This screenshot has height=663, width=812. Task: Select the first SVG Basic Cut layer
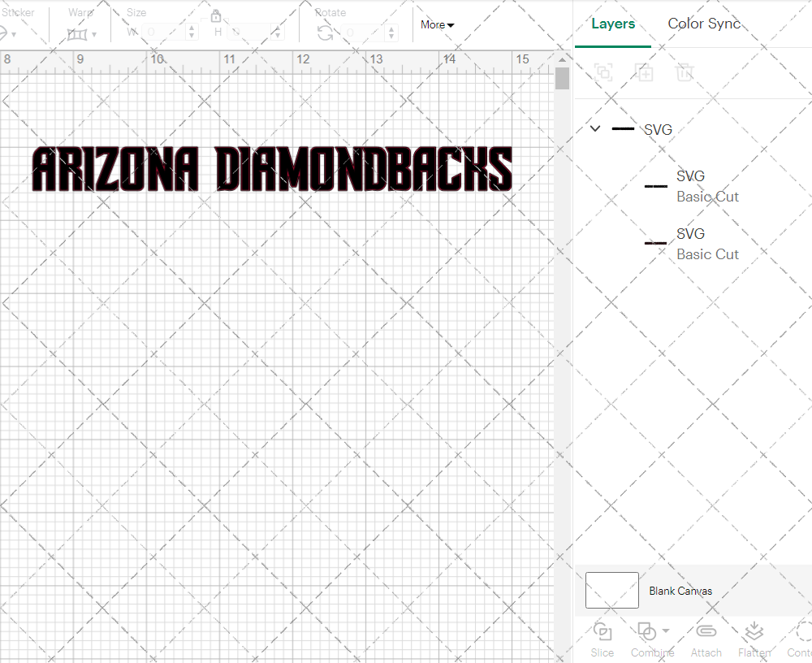706,186
